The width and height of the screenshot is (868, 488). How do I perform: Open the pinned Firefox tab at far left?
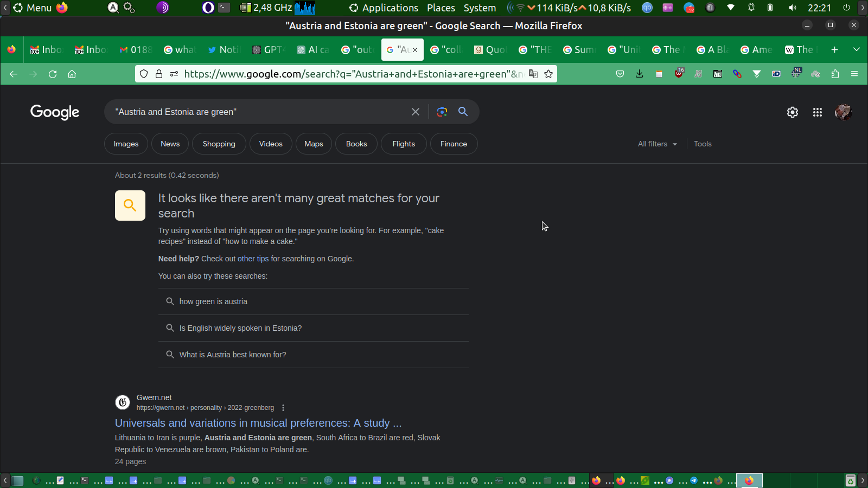coord(11,50)
